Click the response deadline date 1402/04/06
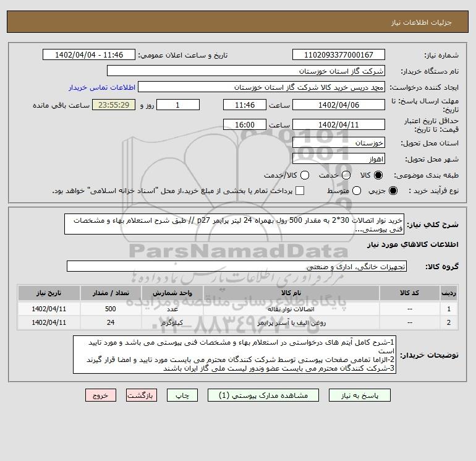This screenshot has height=461, width=476. 339,105
